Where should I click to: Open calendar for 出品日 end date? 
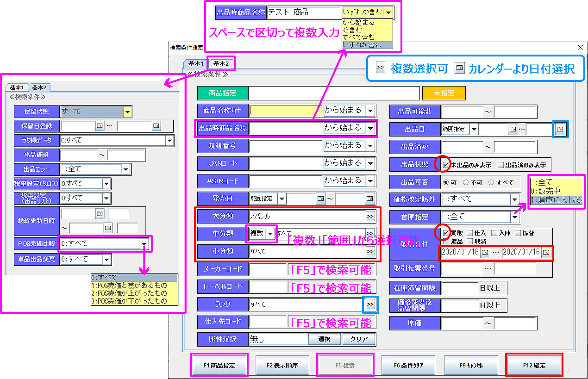coord(560,129)
